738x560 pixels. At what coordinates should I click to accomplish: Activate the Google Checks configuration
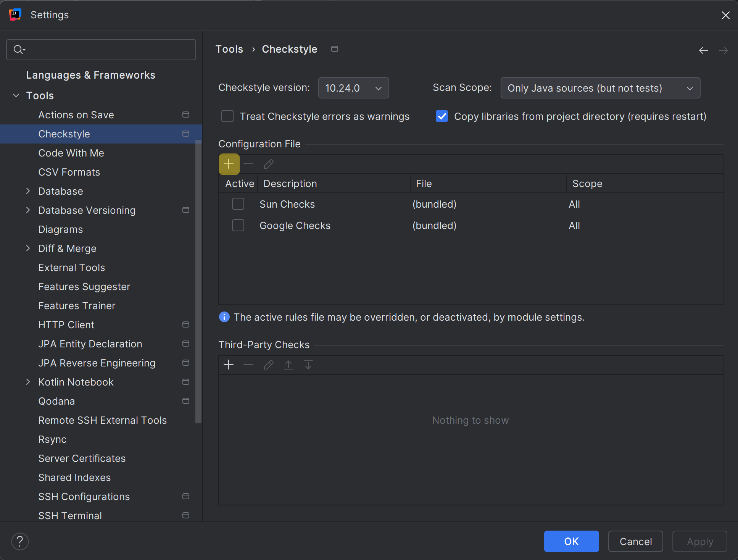[x=238, y=226]
